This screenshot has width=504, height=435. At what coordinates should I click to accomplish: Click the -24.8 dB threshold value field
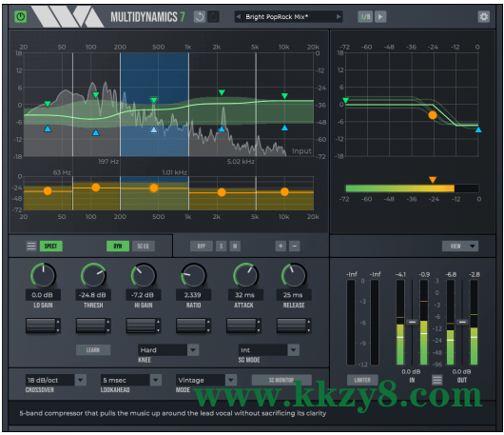click(93, 295)
